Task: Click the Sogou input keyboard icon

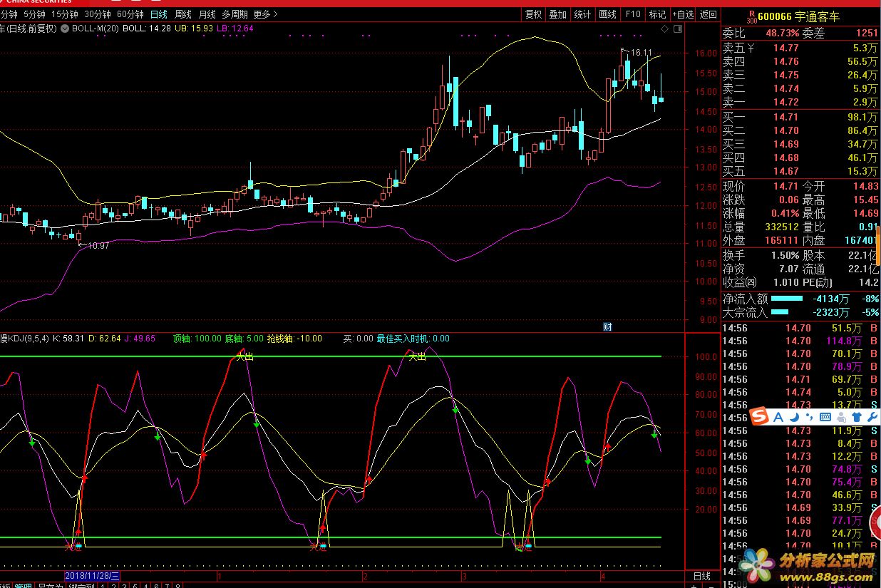Action: pyautogui.click(x=825, y=416)
